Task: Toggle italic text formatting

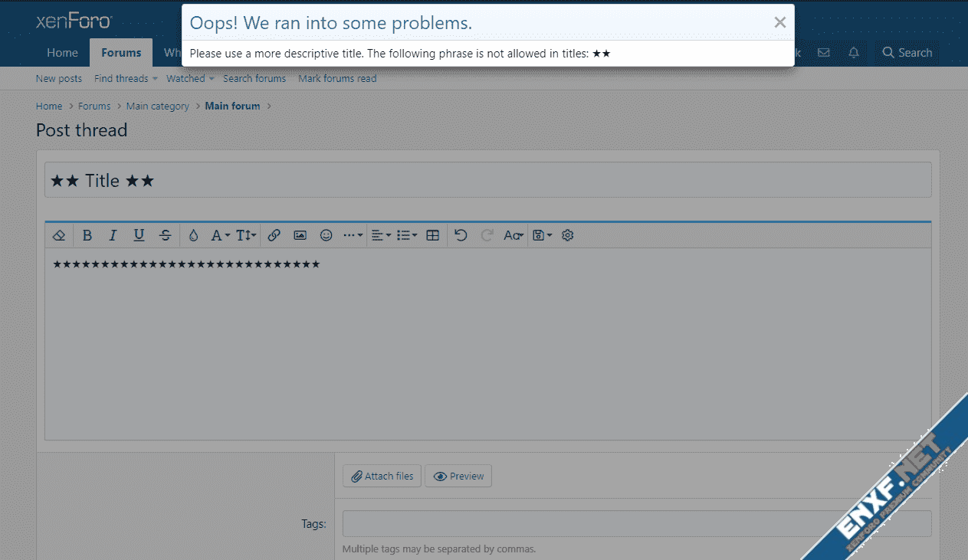Action: 113,236
